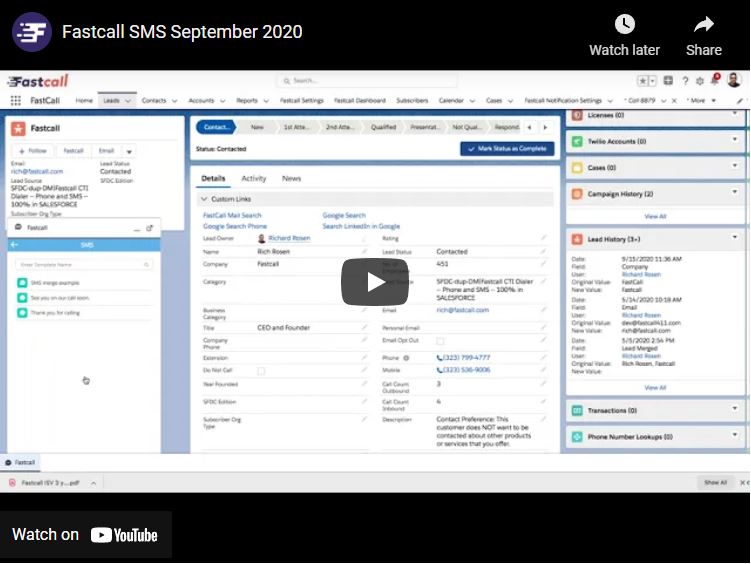This screenshot has width=751, height=564.
Task: Open the Fastcall utility bar item
Action: (20, 462)
